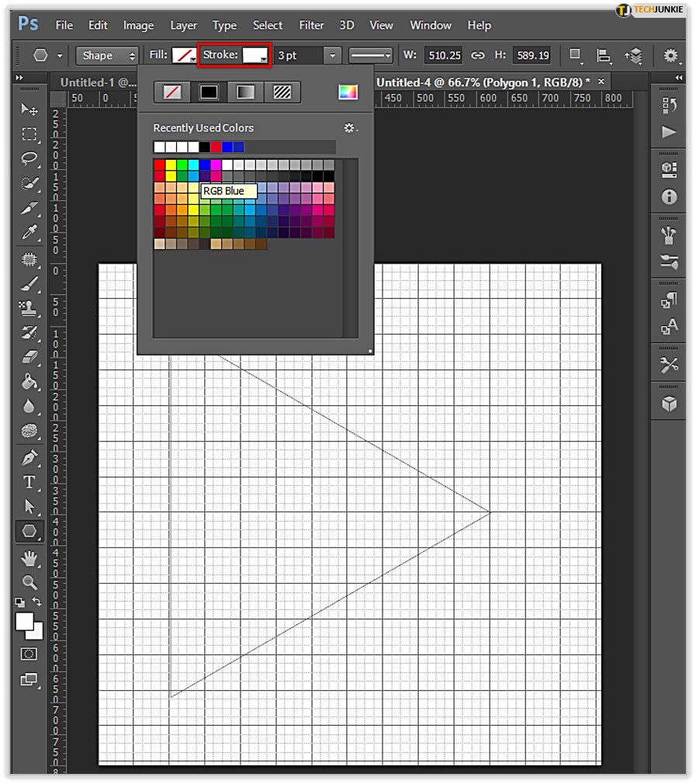Select the Pen tool
This screenshot has width=696, height=784.
pos(29,457)
